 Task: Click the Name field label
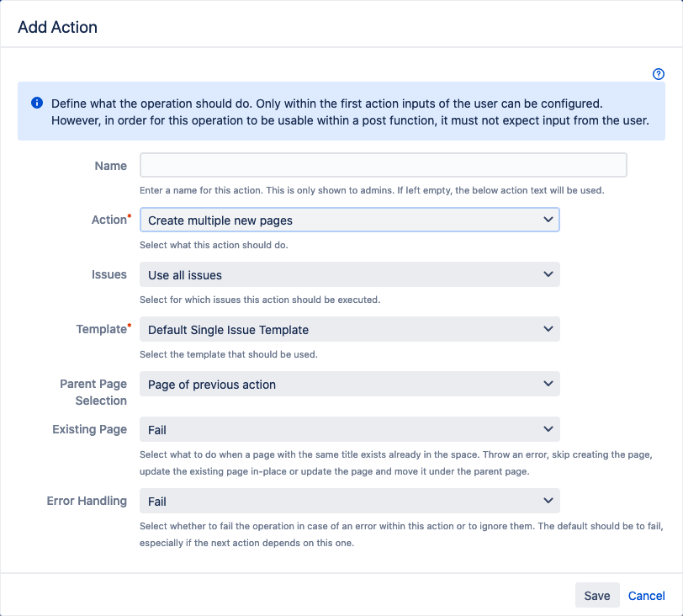[x=110, y=166]
